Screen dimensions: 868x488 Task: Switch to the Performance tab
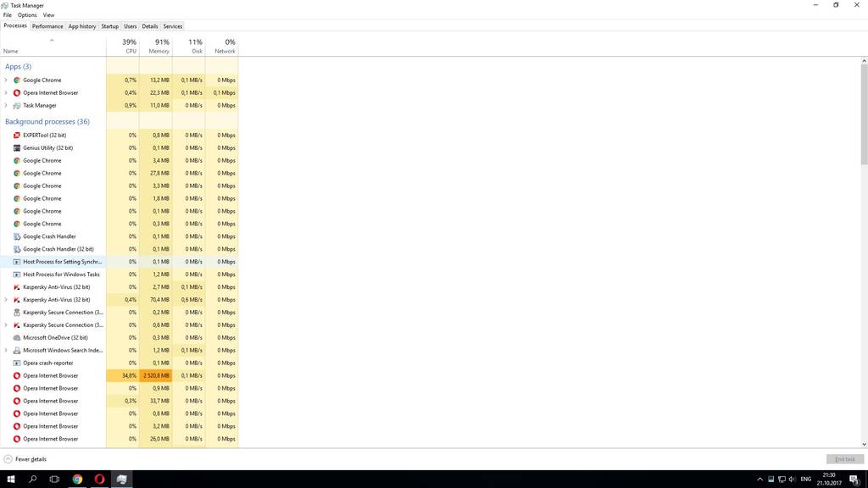click(47, 26)
